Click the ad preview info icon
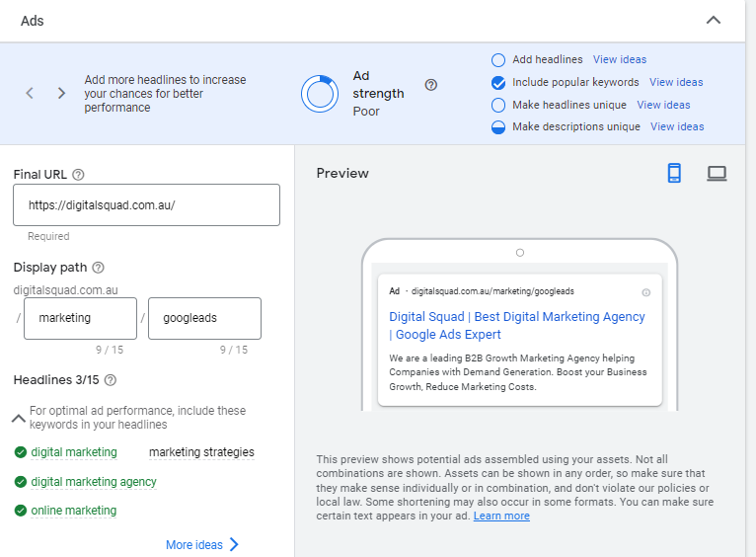 (x=646, y=292)
